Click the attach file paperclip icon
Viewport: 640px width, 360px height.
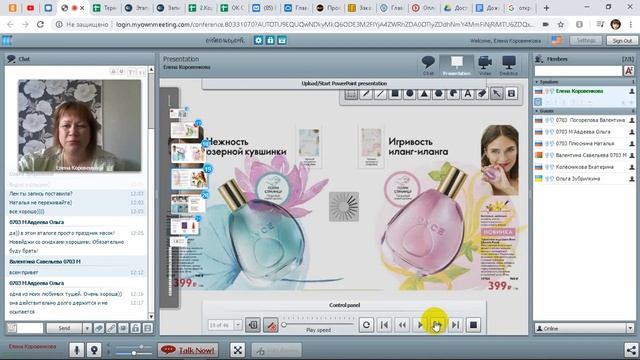click(98, 328)
